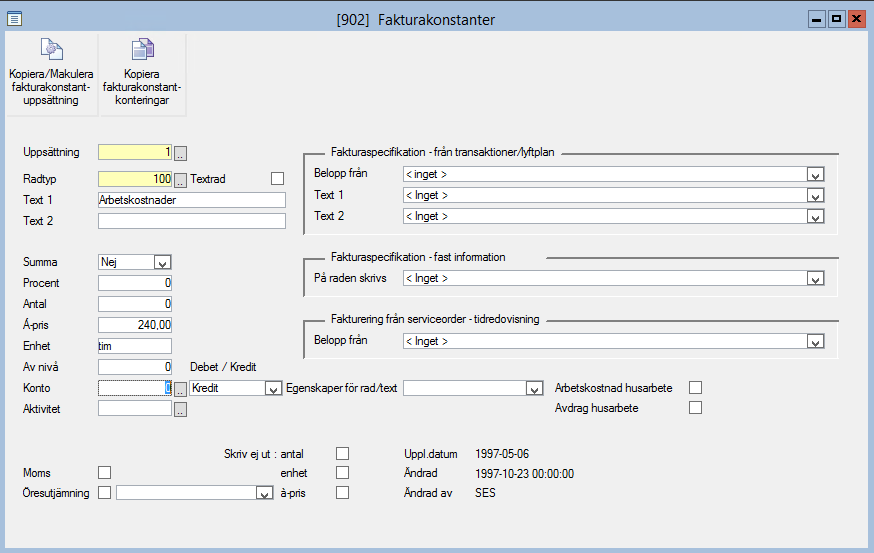Click the Ändrad timestamp 1997-10-23 00:00:00
This screenshot has height=553, width=874.
525,474
